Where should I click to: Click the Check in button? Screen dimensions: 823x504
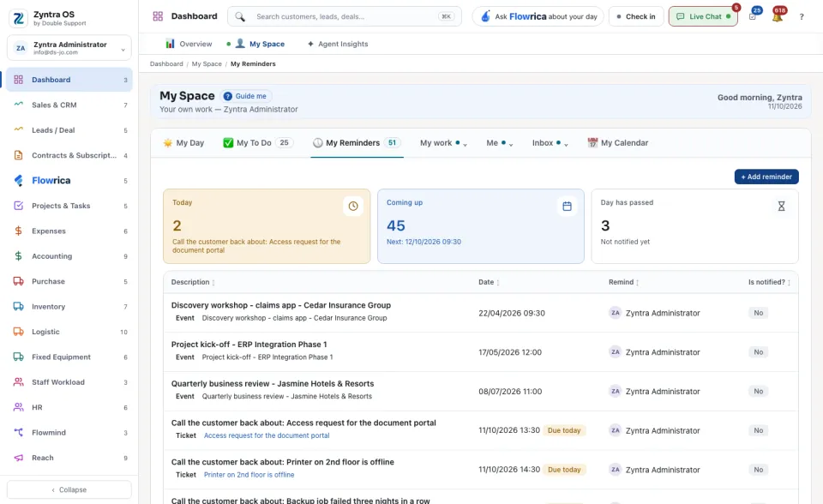pyautogui.click(x=636, y=17)
